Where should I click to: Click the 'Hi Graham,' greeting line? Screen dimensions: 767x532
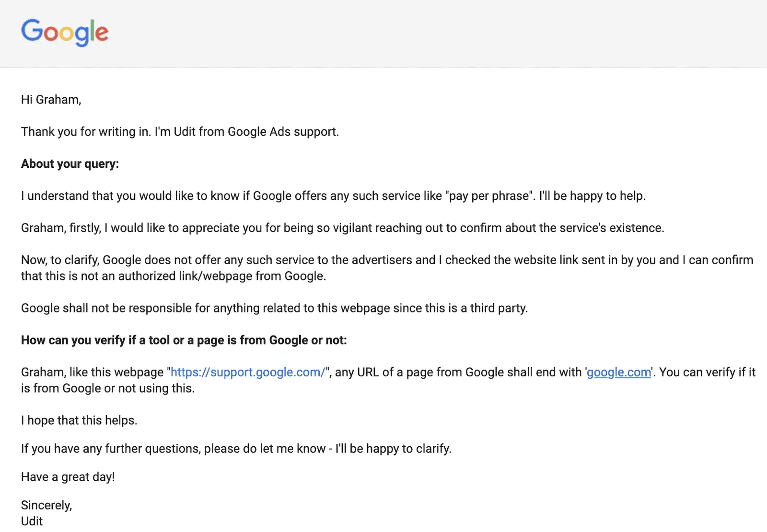(x=51, y=100)
